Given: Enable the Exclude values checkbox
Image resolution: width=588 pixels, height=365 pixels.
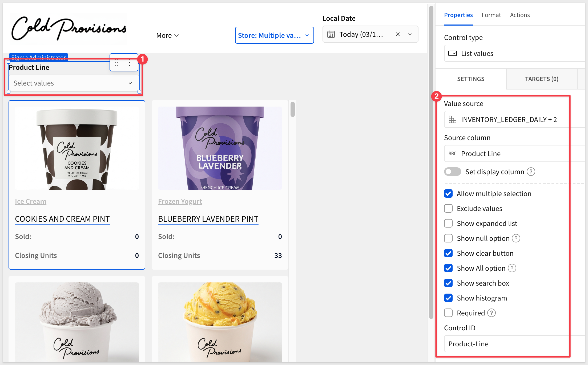Looking at the screenshot, I should click(448, 209).
